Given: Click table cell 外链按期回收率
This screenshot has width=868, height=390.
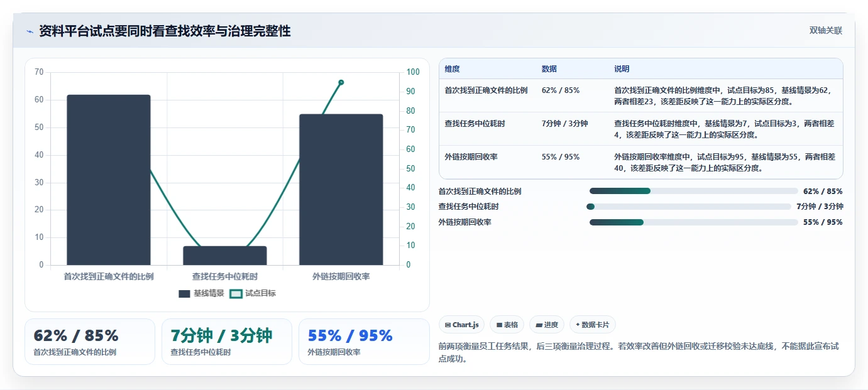Looking at the screenshot, I should [471, 157].
